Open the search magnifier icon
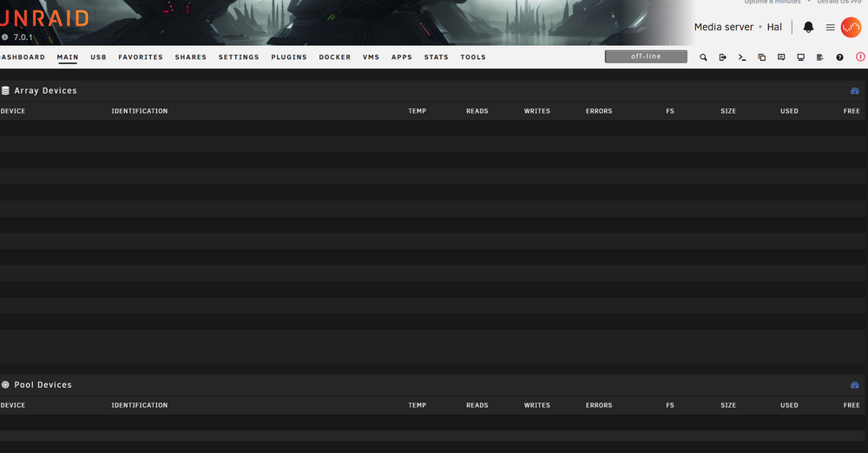868x453 pixels. (703, 57)
